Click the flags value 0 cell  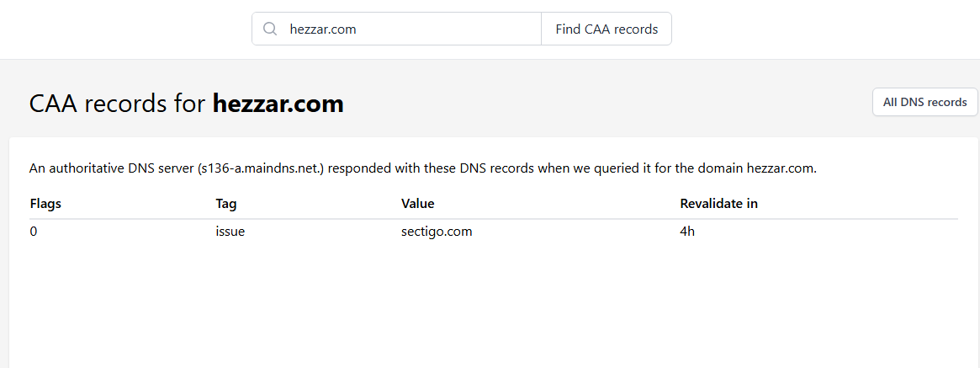coord(34,231)
